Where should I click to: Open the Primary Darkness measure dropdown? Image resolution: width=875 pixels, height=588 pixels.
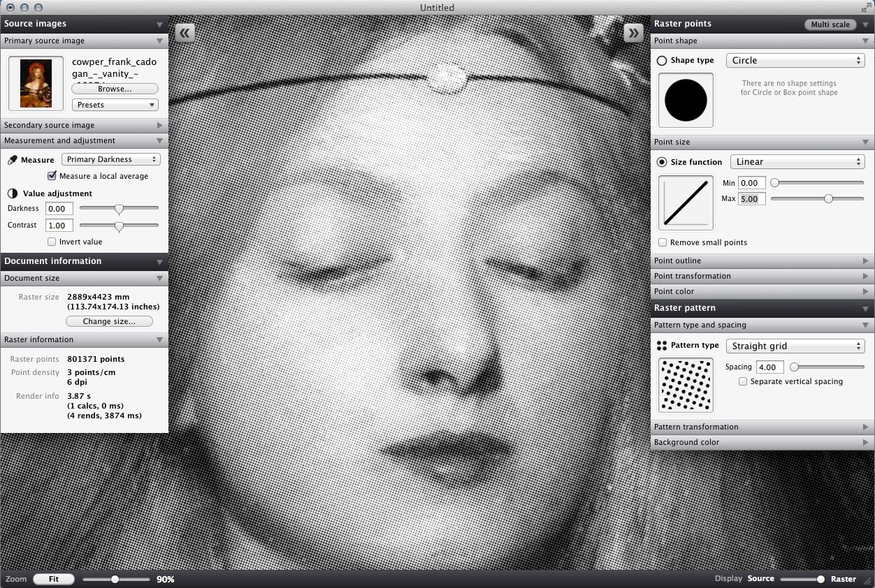(111, 159)
